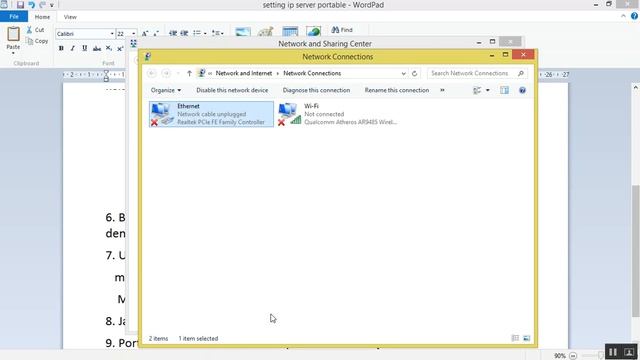Collapse the WordPad ribbon with chevron

click(623, 16)
